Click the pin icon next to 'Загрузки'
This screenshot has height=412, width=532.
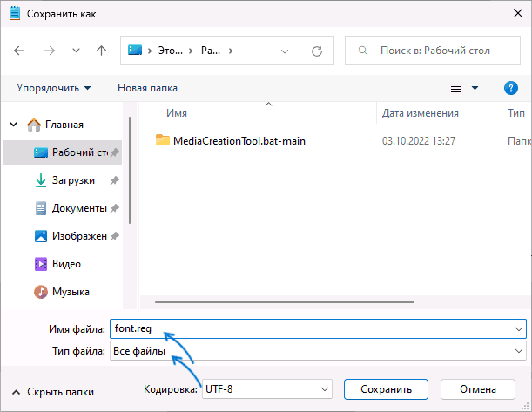115,180
